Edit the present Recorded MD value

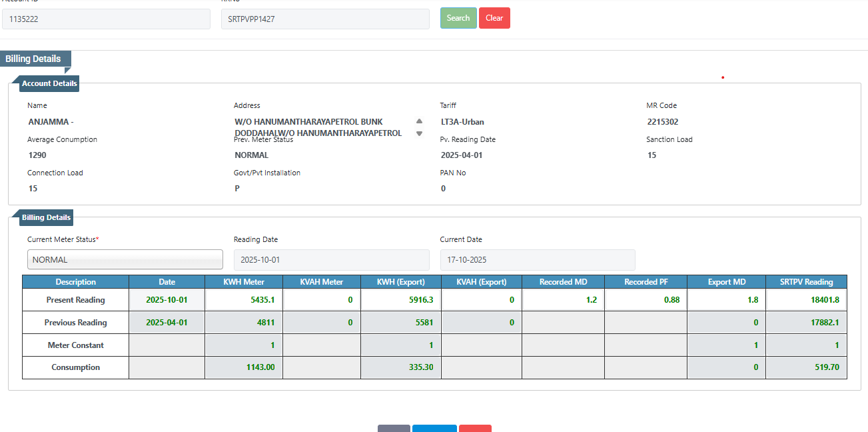click(563, 300)
